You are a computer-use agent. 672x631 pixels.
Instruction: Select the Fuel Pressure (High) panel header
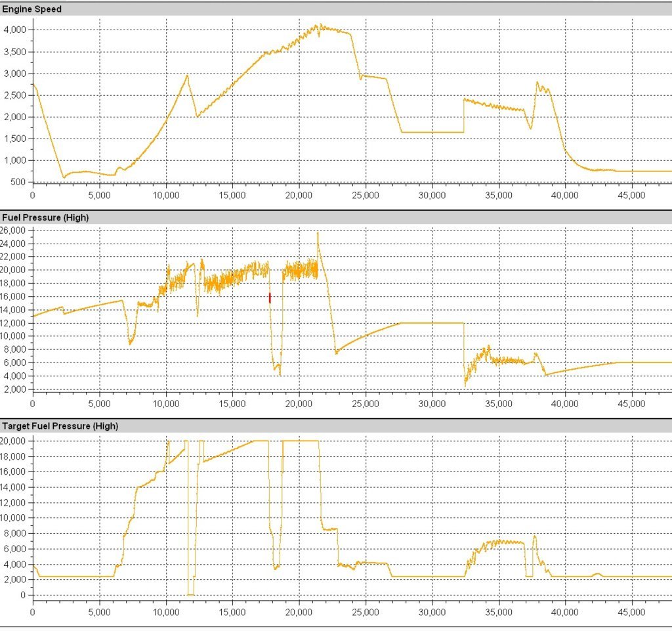tap(336, 217)
